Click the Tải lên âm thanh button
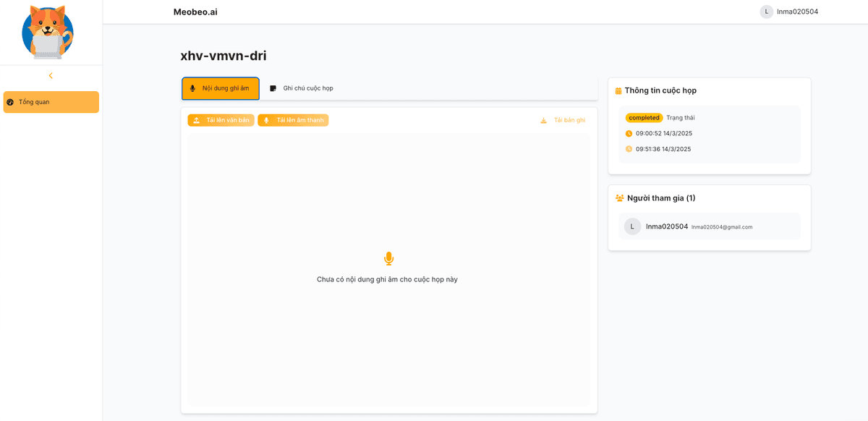This screenshot has width=868, height=421. [x=293, y=120]
